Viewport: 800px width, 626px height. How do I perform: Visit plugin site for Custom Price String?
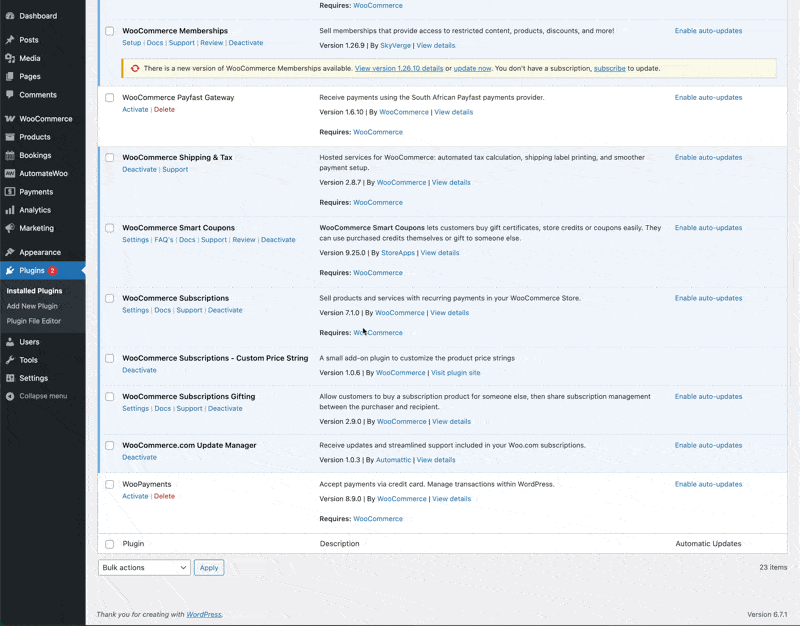[456, 373]
